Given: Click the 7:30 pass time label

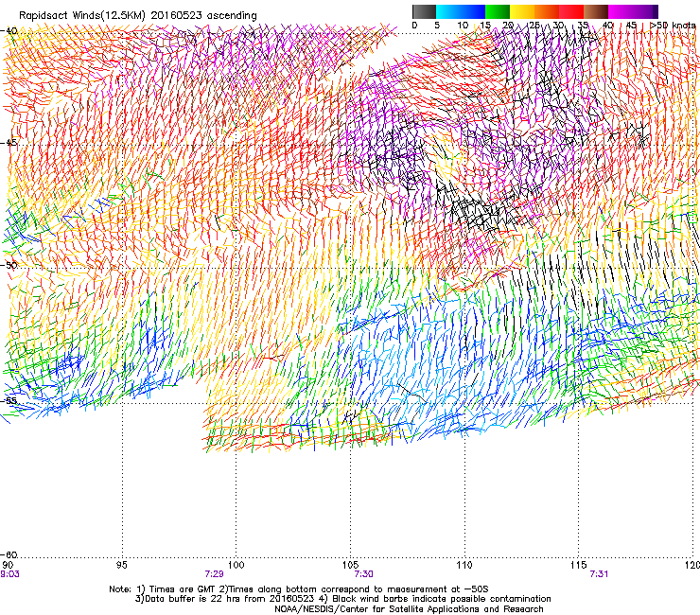Looking at the screenshot, I should click(364, 574).
